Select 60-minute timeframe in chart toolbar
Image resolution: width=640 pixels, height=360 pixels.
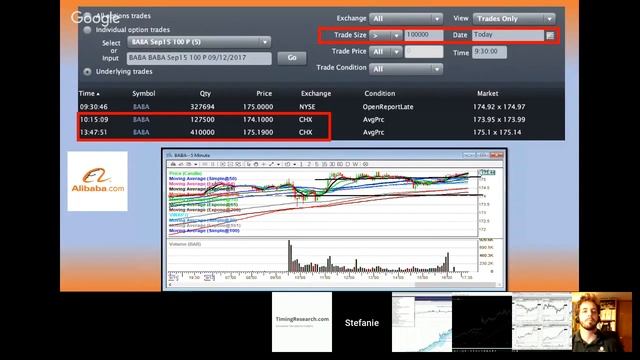click(x=340, y=164)
